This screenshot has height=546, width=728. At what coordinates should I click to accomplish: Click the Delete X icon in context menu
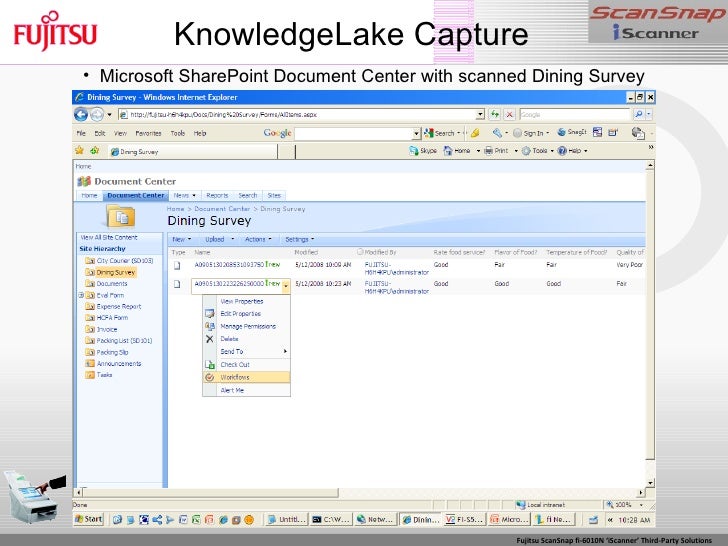[x=210, y=339]
